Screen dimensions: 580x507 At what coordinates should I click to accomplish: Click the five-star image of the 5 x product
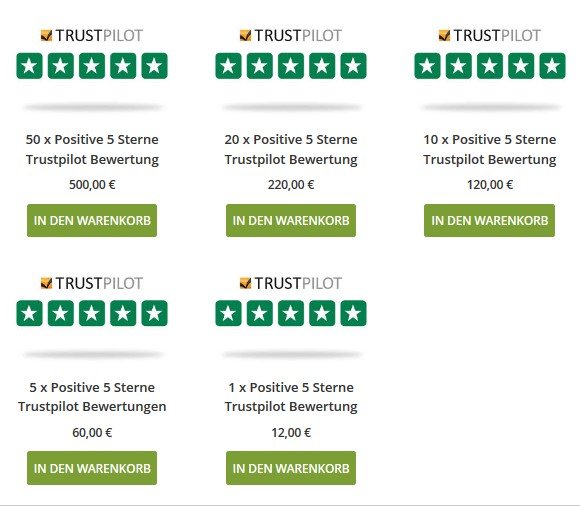tap(92, 314)
